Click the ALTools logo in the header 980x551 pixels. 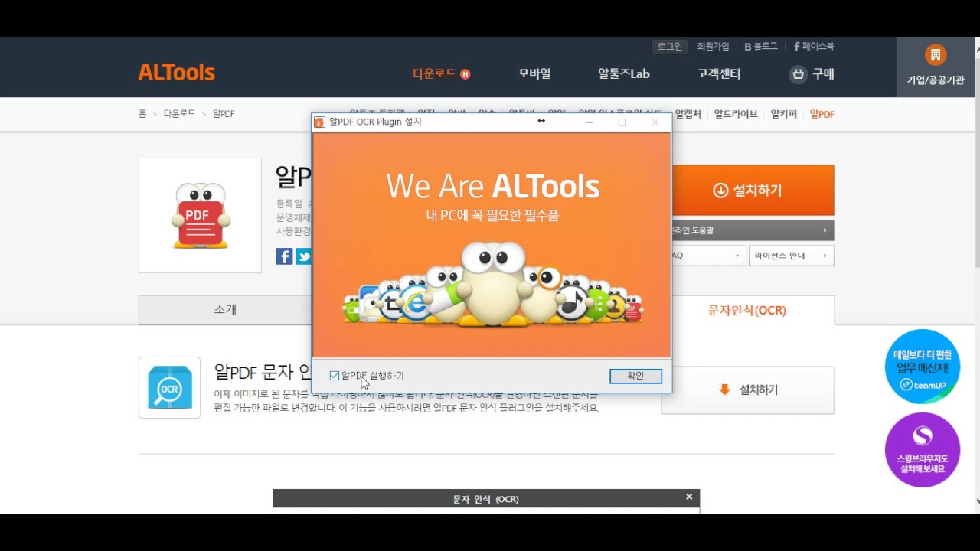[x=176, y=73]
